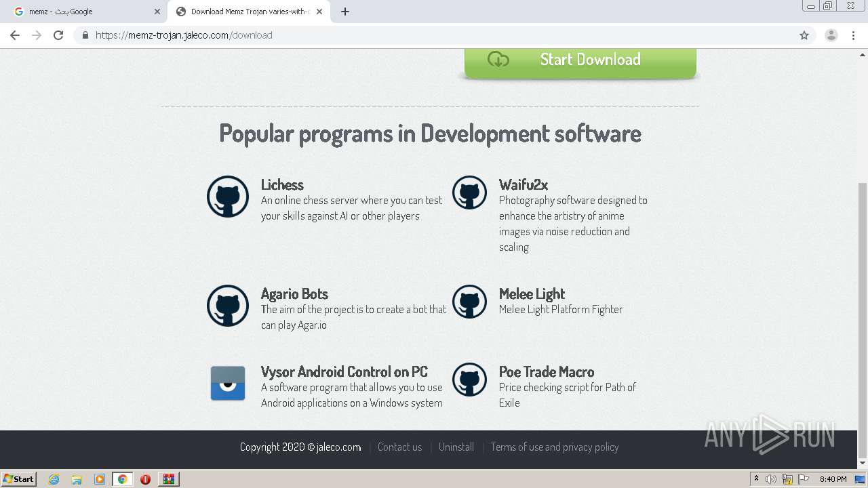Open the Agario Bots title link
This screenshot has width=868, height=488.
[294, 293]
